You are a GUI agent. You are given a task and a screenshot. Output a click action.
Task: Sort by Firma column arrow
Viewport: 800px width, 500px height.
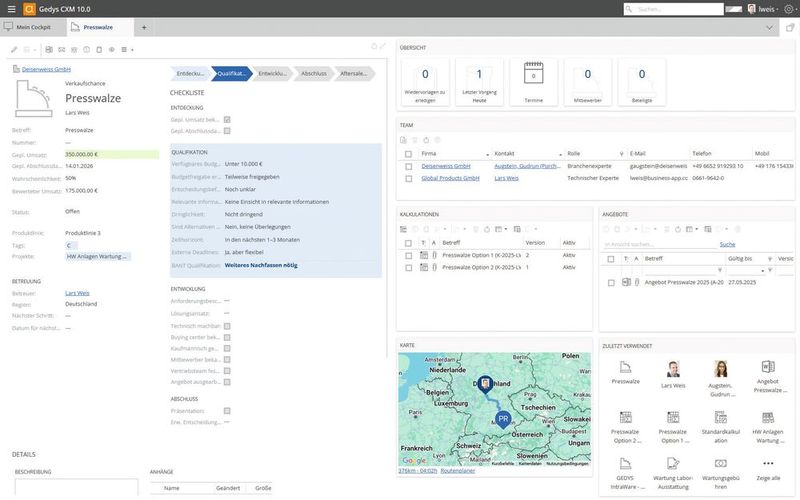coord(487,155)
